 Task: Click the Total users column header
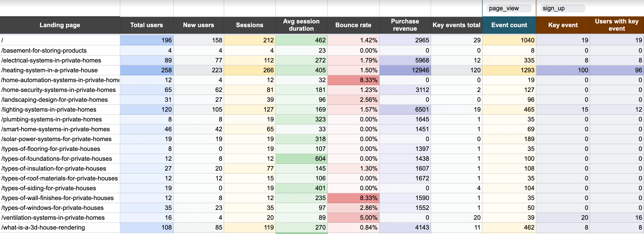pos(146,25)
